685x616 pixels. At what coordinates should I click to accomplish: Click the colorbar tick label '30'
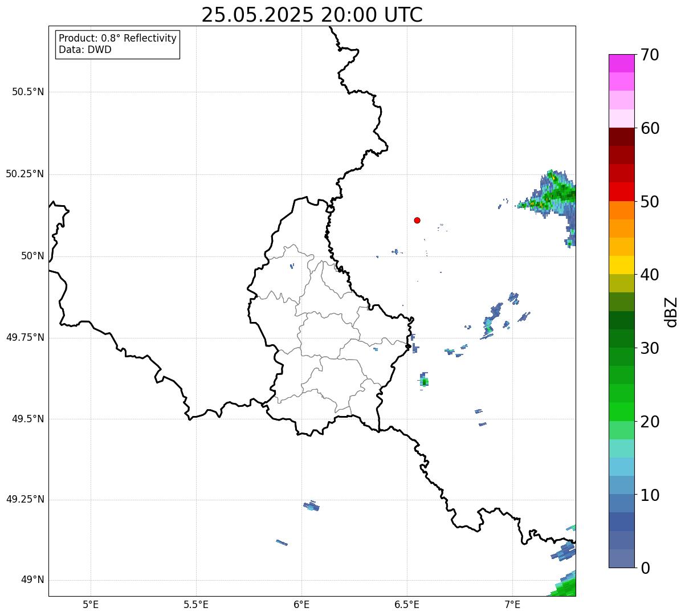[x=650, y=348]
